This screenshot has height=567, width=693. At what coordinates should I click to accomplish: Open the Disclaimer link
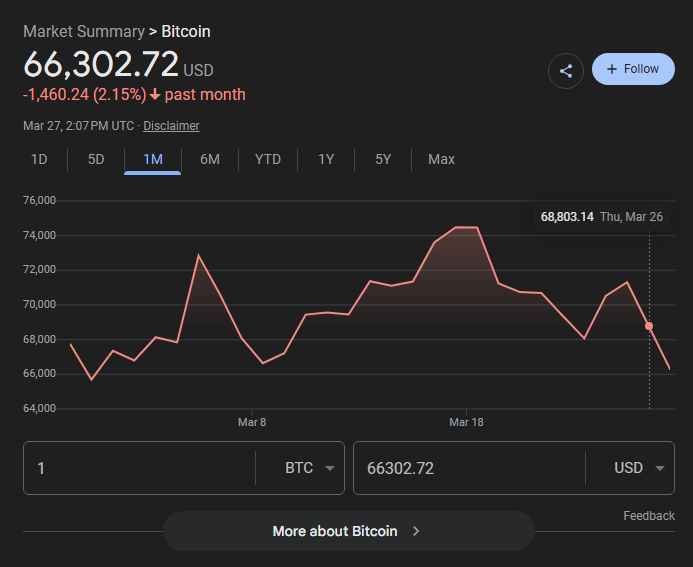pos(171,126)
